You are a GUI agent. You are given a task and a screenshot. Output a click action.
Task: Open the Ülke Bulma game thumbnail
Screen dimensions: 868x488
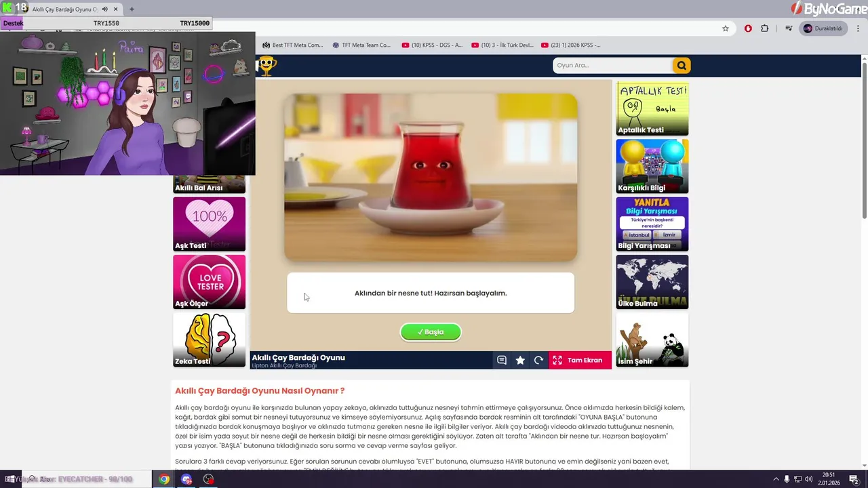click(x=652, y=282)
